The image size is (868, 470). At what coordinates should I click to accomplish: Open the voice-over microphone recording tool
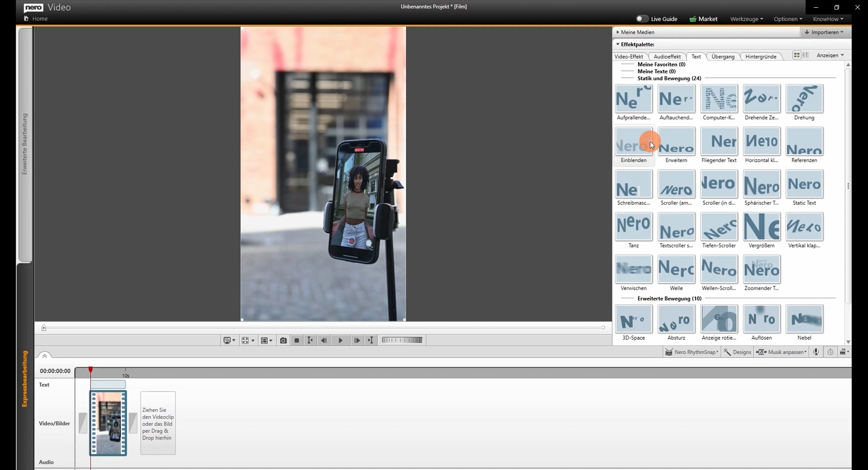816,352
